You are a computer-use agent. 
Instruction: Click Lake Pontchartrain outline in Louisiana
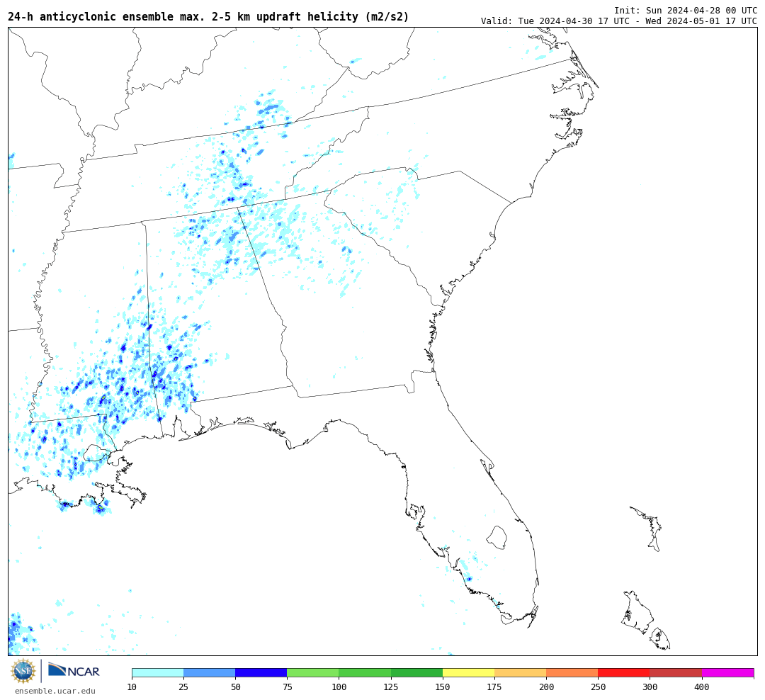point(96,454)
